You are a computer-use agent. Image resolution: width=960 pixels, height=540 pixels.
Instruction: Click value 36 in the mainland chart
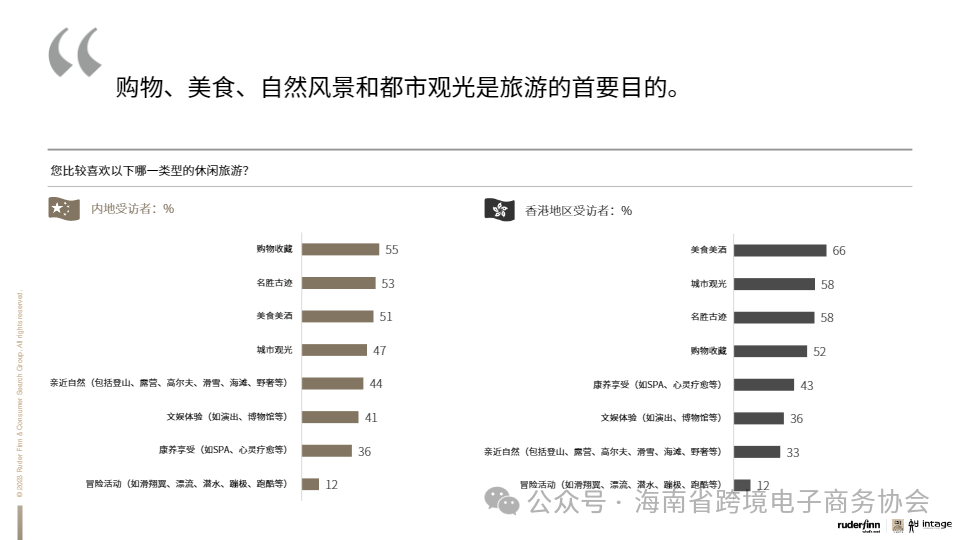[x=364, y=452]
